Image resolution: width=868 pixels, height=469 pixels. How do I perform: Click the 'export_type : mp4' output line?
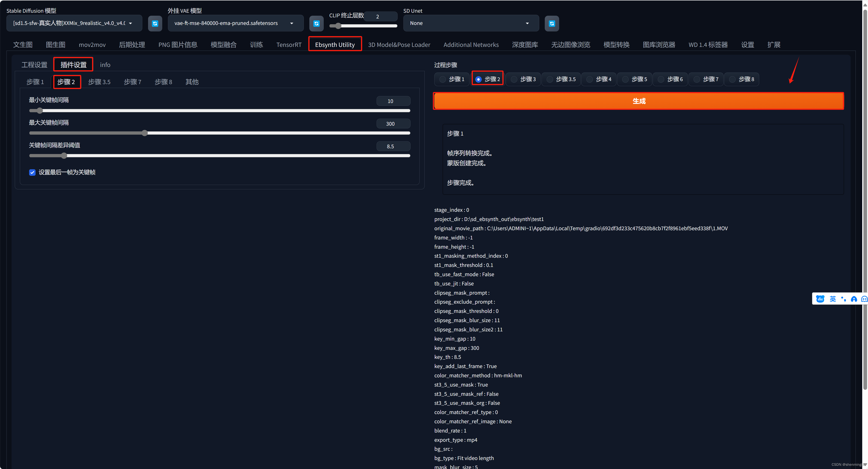tap(456, 440)
